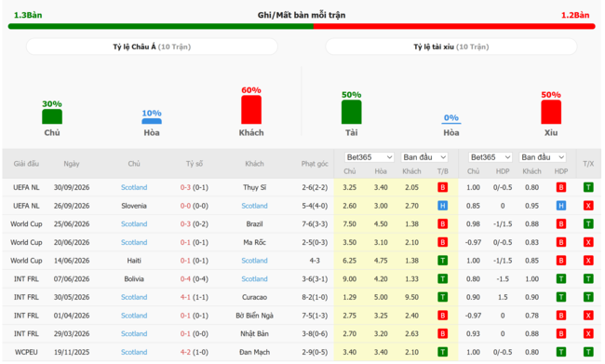
Task: Click score 4-2 (1-0) versus Đan Mạch
Action: coord(195,352)
